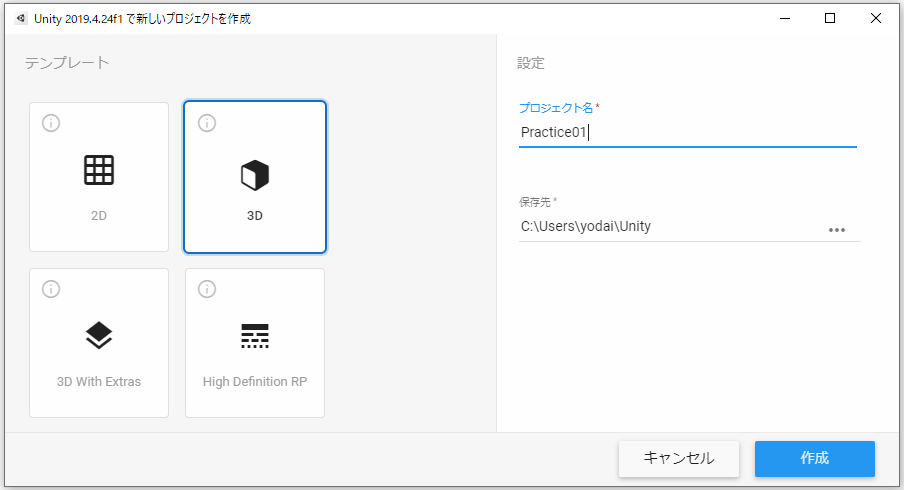Click the 2D template label
This screenshot has height=490, width=904.
pos(99,216)
